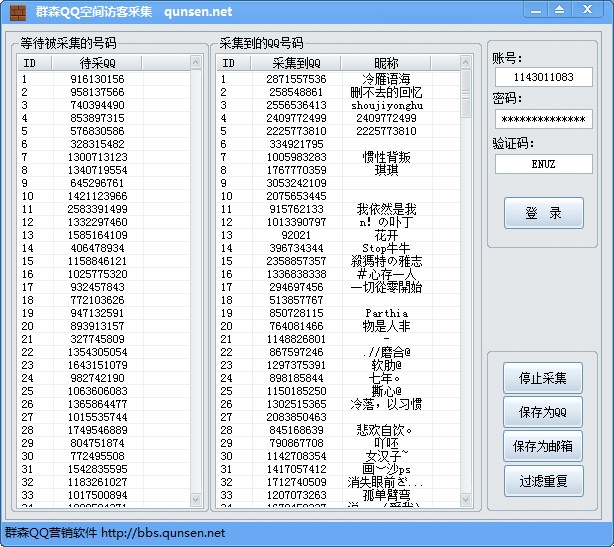Image resolution: width=614 pixels, height=547 pixels.
Task: Select collected QQ 334921795
Action: (296, 144)
